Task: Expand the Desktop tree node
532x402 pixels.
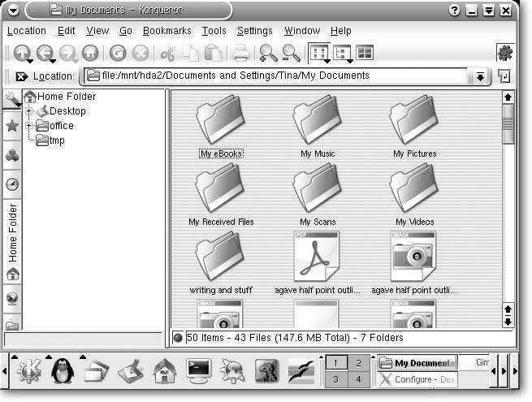Action: point(29,111)
